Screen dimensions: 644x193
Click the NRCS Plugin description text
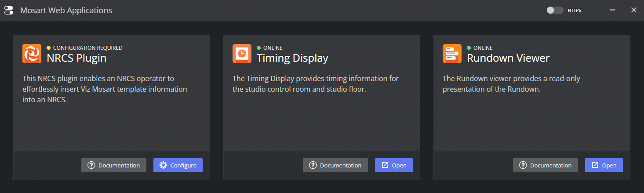click(x=105, y=89)
